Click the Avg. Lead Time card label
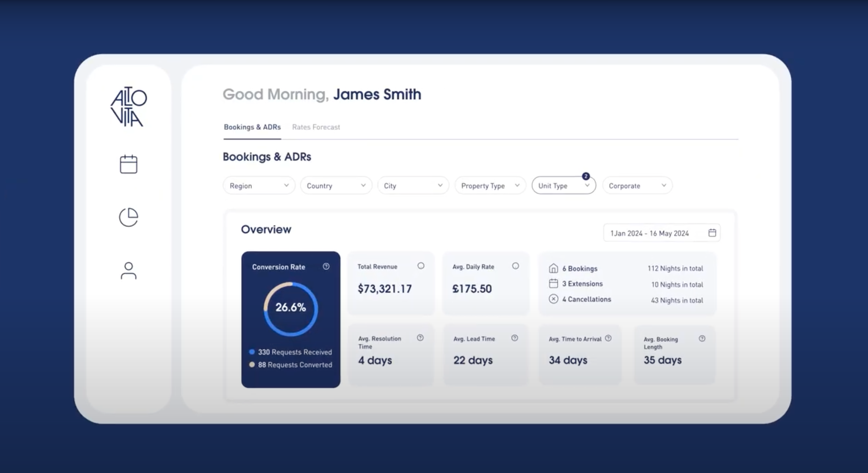Screen dimensions: 868x473 474,339
